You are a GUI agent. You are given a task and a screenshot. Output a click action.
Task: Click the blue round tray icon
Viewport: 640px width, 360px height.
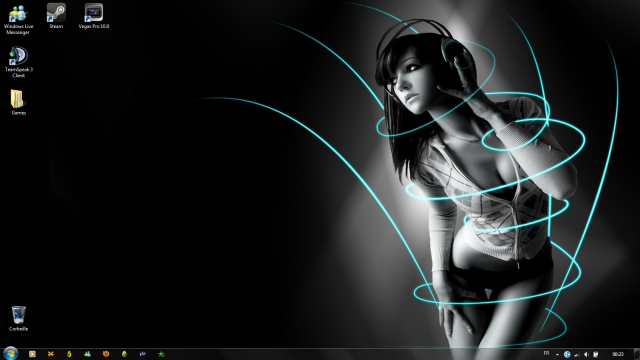(x=567, y=354)
